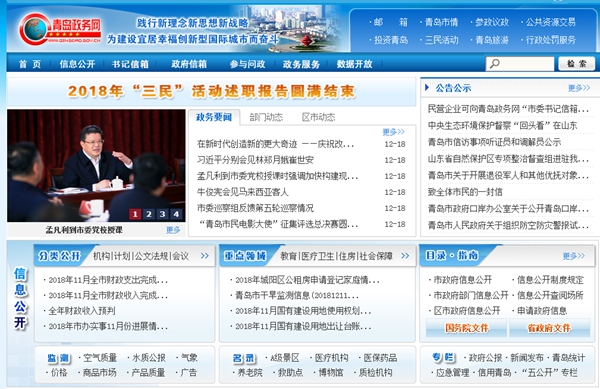Open 公共资源交易 header link
The width and height of the screenshot is (600, 389).
coord(550,22)
